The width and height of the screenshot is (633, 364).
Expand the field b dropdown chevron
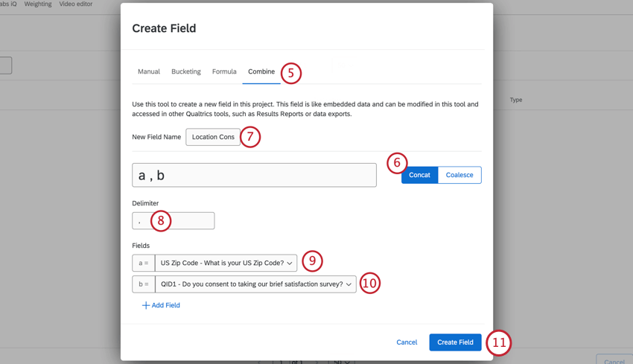349,284
